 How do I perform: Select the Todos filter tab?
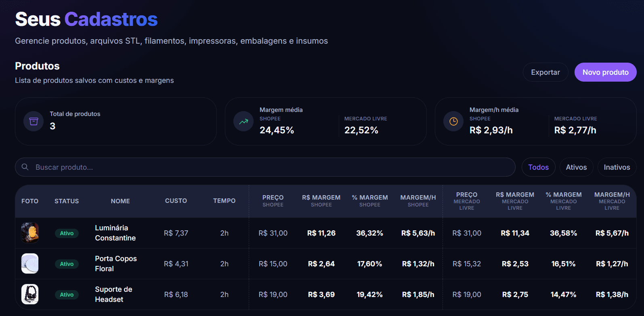coord(538,167)
